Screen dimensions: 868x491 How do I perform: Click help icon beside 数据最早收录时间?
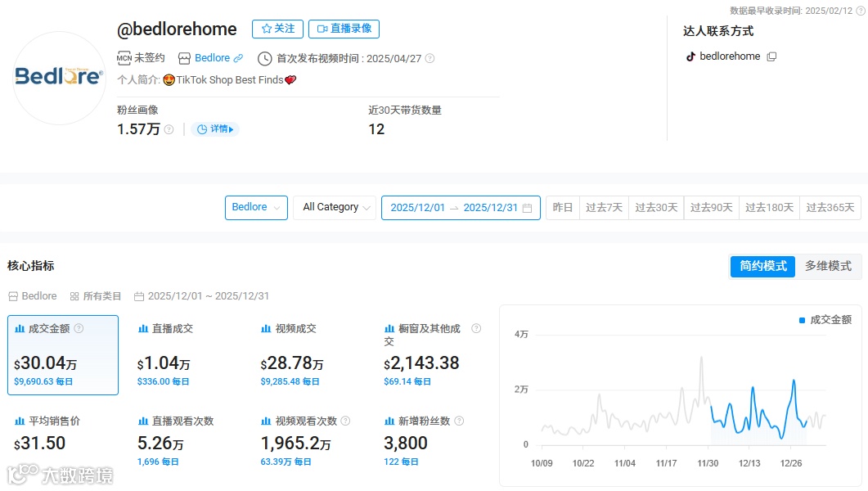coord(861,11)
